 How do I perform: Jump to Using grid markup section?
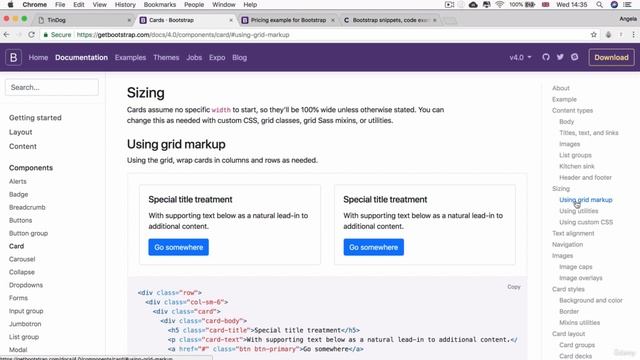coord(586,200)
